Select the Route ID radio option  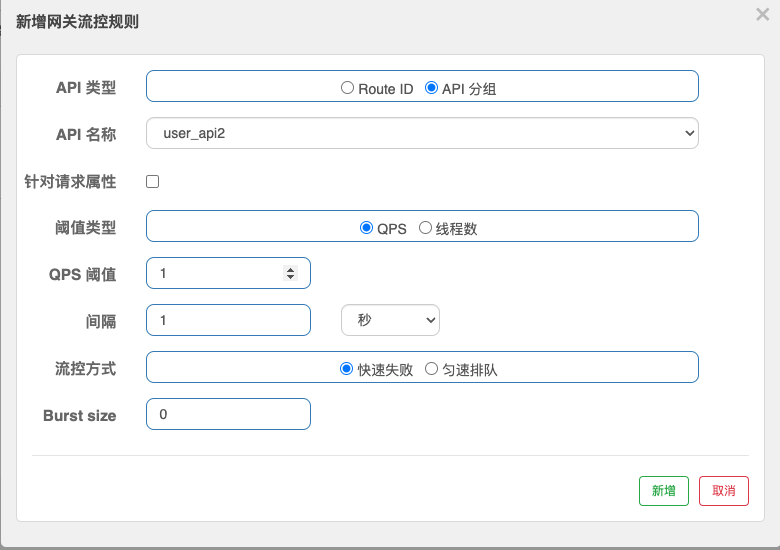(x=347, y=88)
